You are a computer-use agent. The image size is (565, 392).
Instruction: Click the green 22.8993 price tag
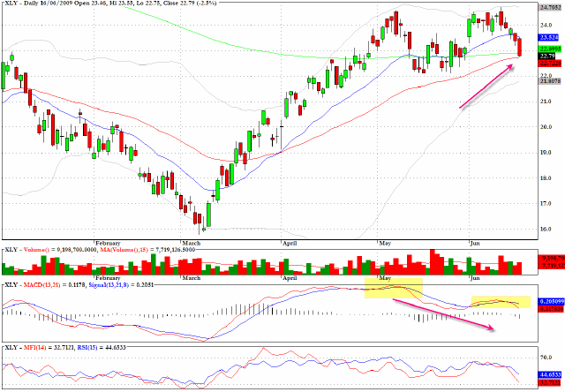pos(549,49)
